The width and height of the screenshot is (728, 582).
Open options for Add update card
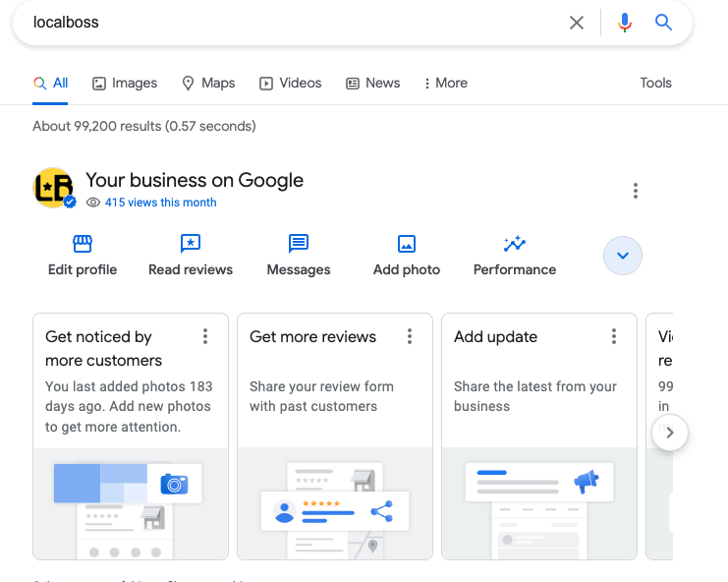click(x=613, y=336)
